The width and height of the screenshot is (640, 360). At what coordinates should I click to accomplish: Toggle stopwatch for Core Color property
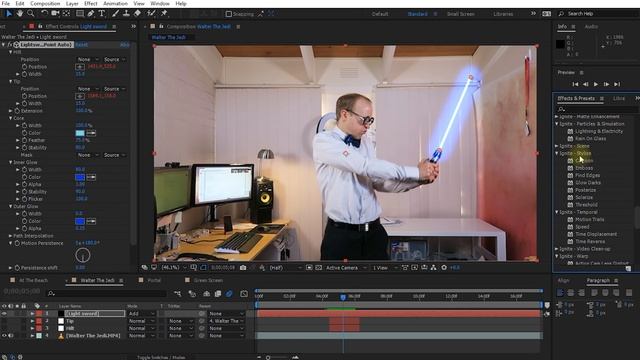[24, 133]
